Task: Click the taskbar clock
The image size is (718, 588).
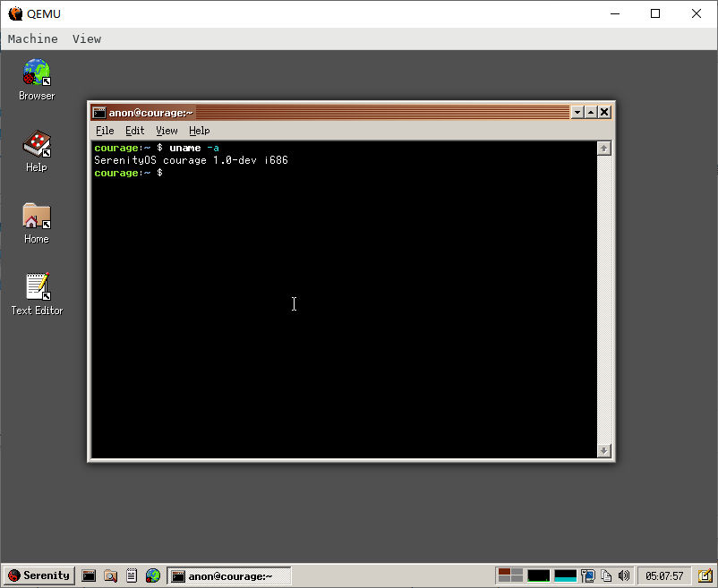Action: [x=664, y=575]
